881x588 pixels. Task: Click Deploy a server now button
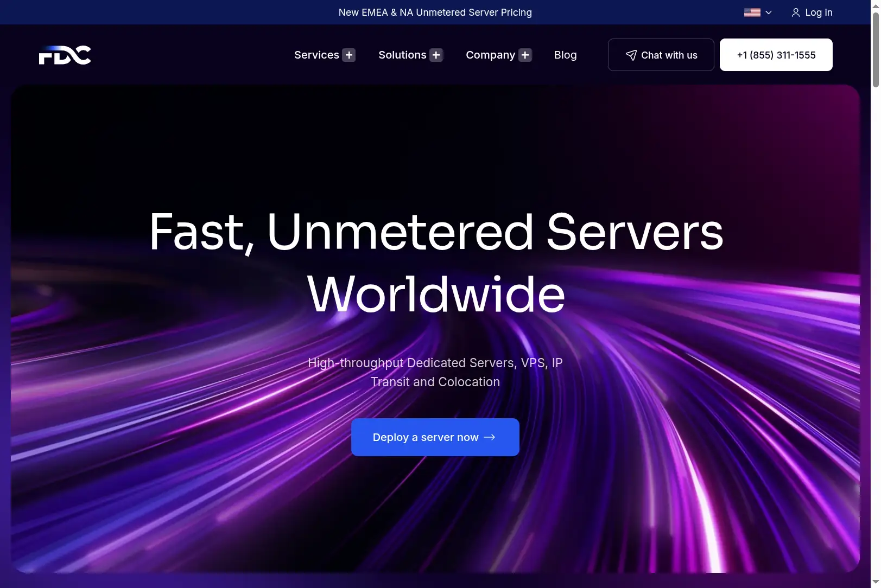(x=435, y=437)
